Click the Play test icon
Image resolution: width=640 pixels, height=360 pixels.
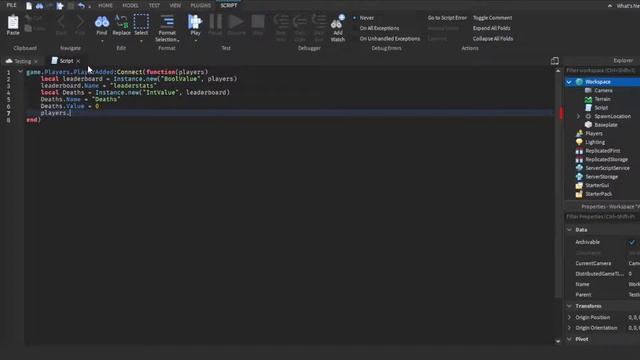tap(195, 22)
